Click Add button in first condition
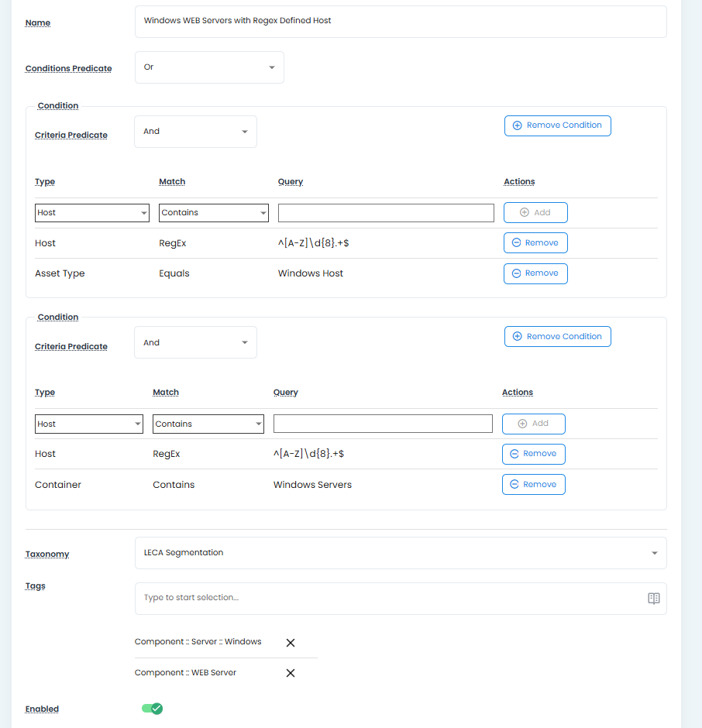The width and height of the screenshot is (702, 728). [535, 213]
